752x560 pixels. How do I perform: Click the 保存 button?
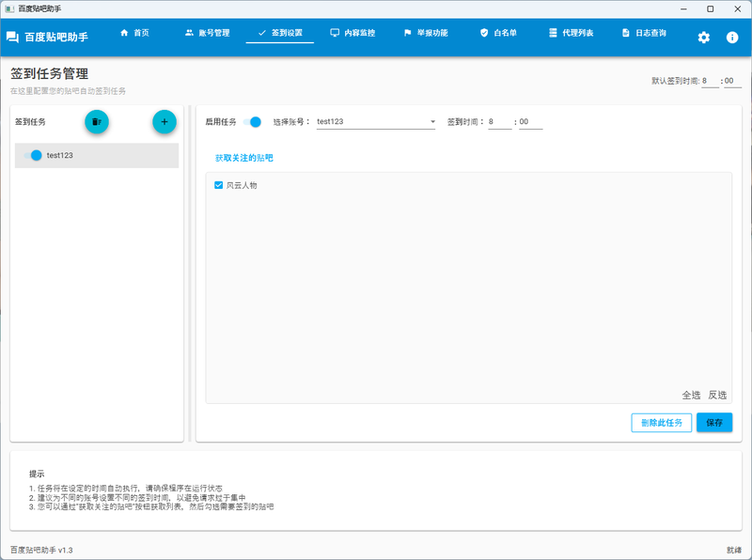coord(714,423)
